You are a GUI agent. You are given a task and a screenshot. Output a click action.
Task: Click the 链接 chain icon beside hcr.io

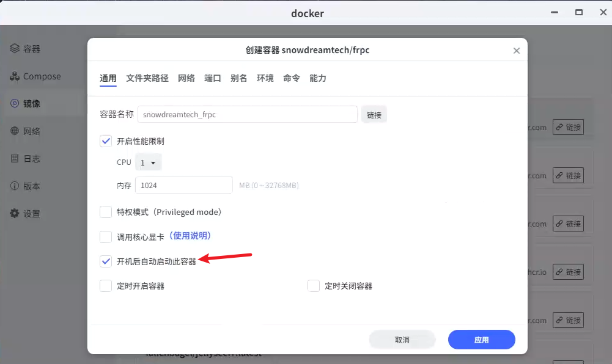tap(567, 271)
